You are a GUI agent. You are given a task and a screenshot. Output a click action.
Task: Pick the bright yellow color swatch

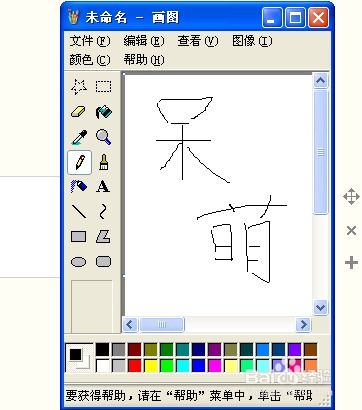coord(150,366)
